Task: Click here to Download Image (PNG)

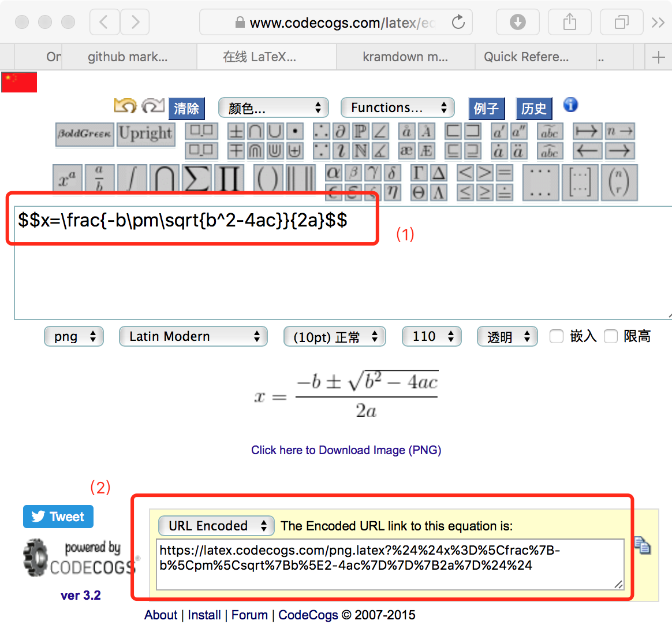Action: tap(346, 450)
